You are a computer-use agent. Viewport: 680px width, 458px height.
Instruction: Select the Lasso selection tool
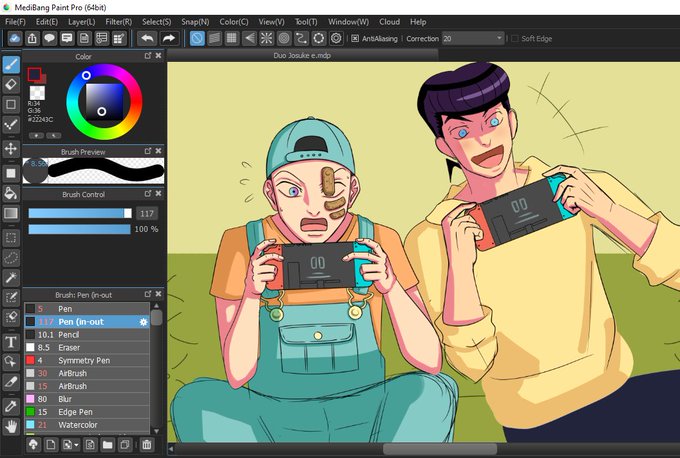[11, 258]
